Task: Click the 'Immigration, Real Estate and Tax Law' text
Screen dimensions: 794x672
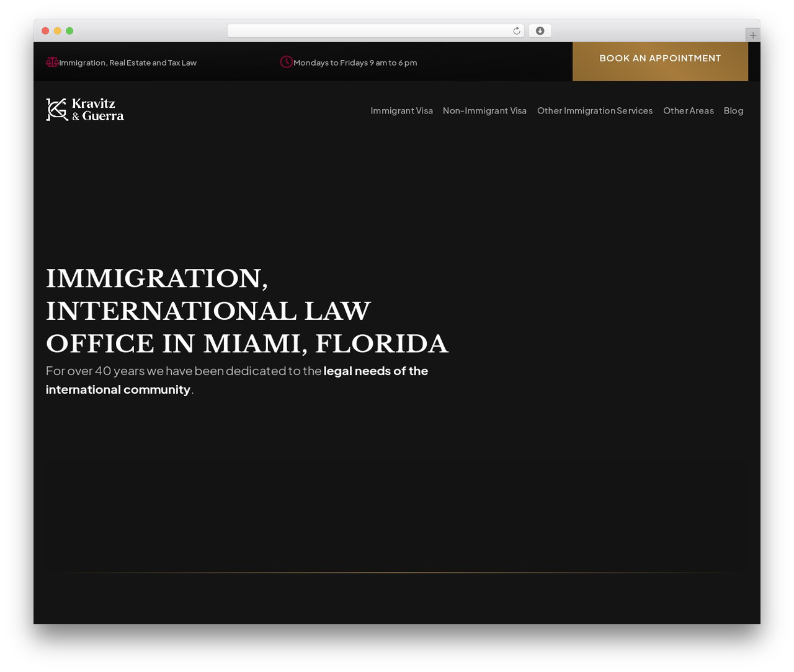Action: click(128, 63)
